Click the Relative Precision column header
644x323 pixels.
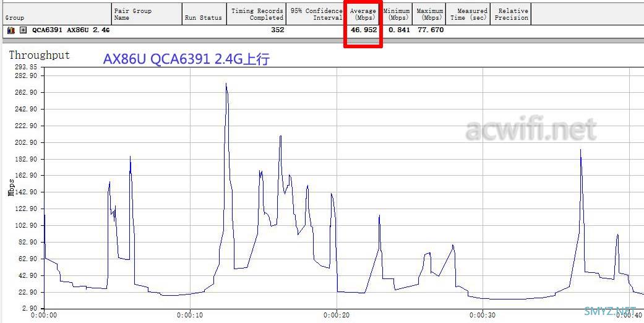point(511,14)
